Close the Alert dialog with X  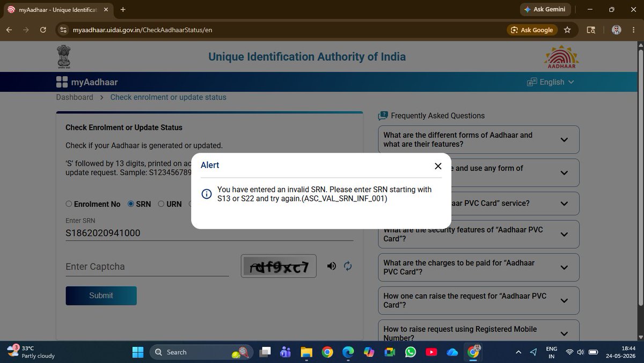tap(438, 166)
